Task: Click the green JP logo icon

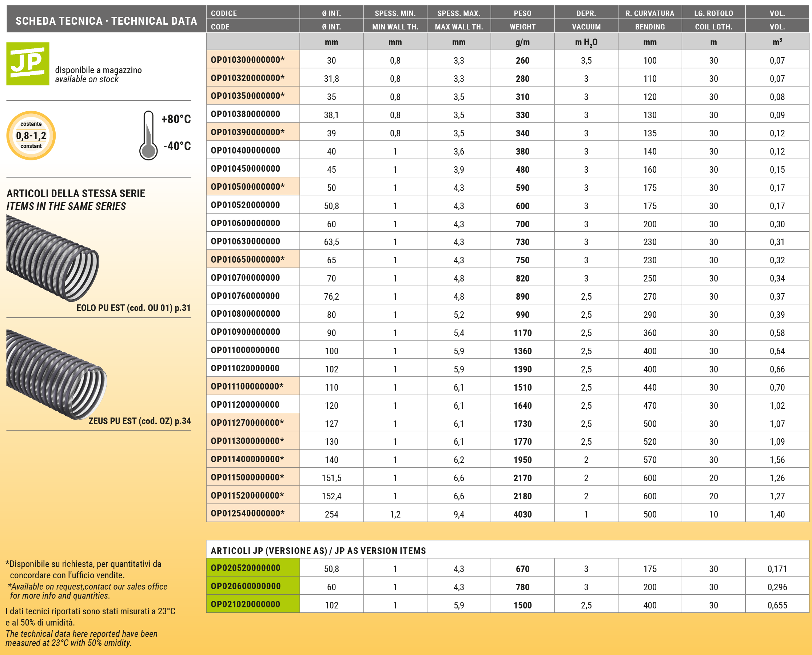Action: (28, 64)
